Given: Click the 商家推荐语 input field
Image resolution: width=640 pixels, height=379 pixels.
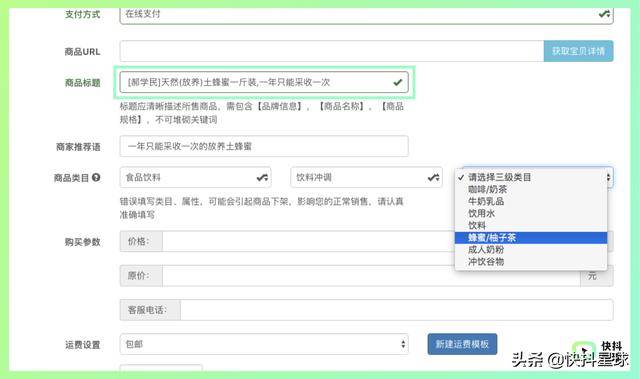Looking at the screenshot, I should [x=264, y=146].
